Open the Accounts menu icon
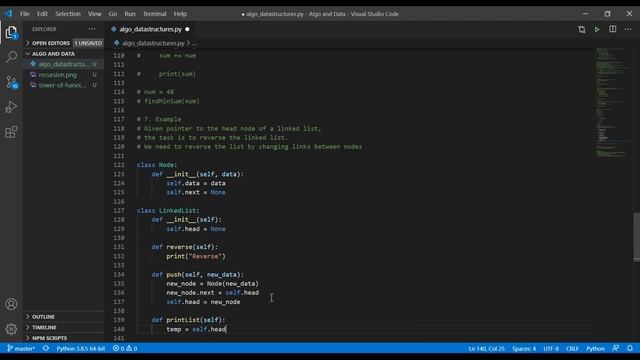 click(x=11, y=304)
